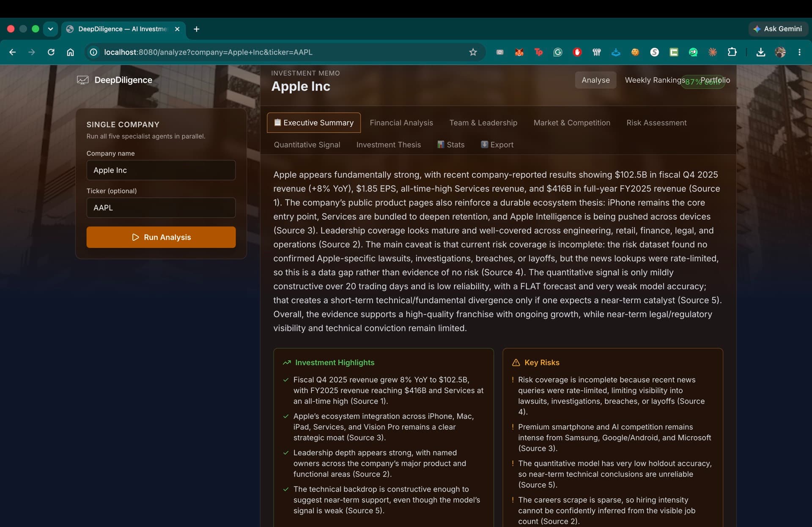
Task: Close the DeepDiligence browser tab
Action: tap(177, 29)
